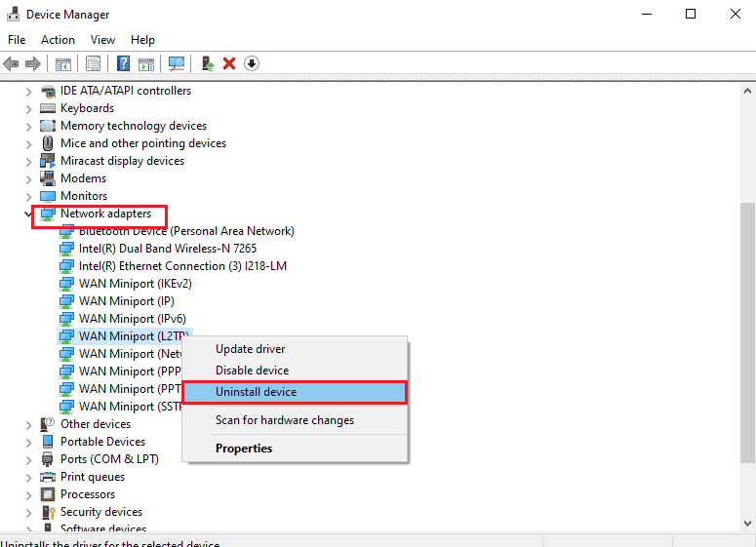
Task: Select WAN Miniport (IPv6)
Action: pyautogui.click(x=132, y=319)
